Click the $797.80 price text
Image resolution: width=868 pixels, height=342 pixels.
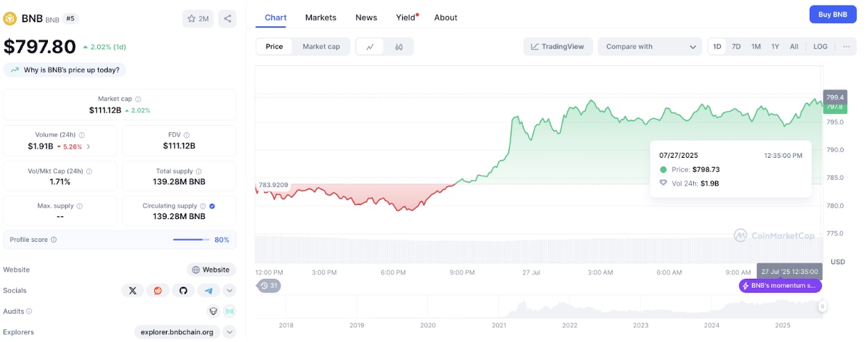[x=40, y=47]
